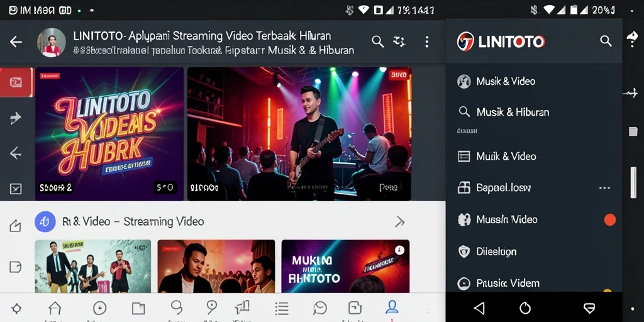Image resolution: width=644 pixels, height=322 pixels.
Task: Tap the Android recents button
Action: [589, 308]
